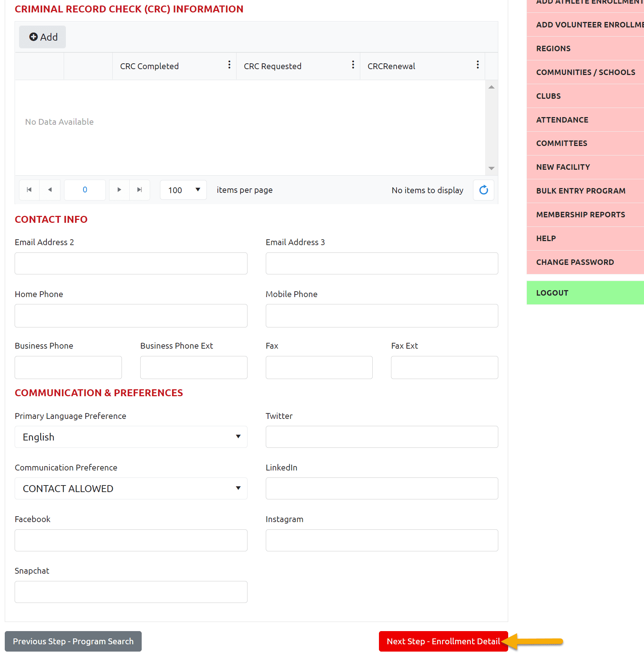Open New Facility menu item

point(585,167)
